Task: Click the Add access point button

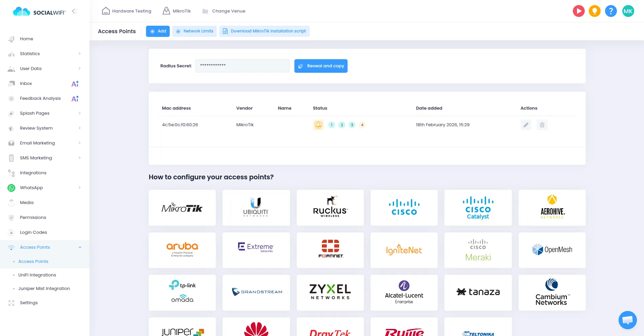Action: coord(158,31)
